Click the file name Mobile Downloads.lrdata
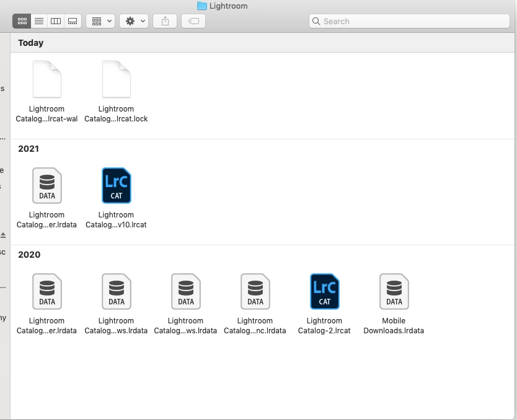Viewport: 517px width, 420px height. pos(394,325)
